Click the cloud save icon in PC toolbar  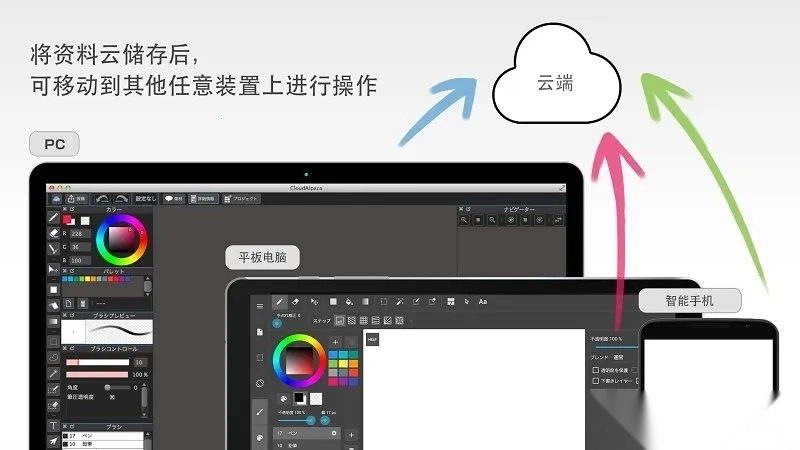(x=58, y=199)
